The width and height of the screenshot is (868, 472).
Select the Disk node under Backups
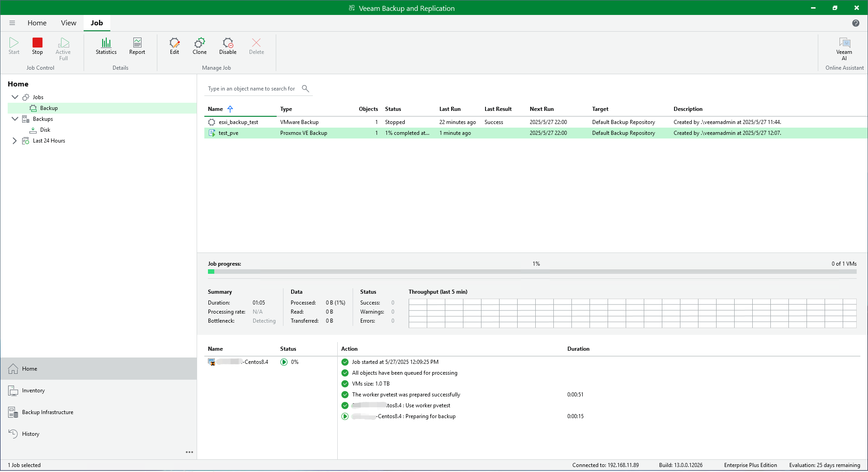(x=45, y=130)
